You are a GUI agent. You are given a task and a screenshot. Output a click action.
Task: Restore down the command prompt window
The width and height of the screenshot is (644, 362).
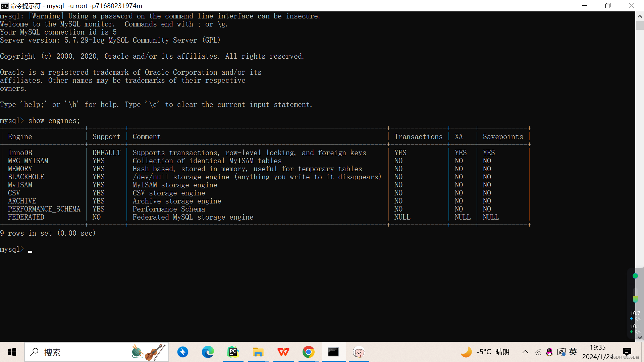pyautogui.click(x=608, y=6)
